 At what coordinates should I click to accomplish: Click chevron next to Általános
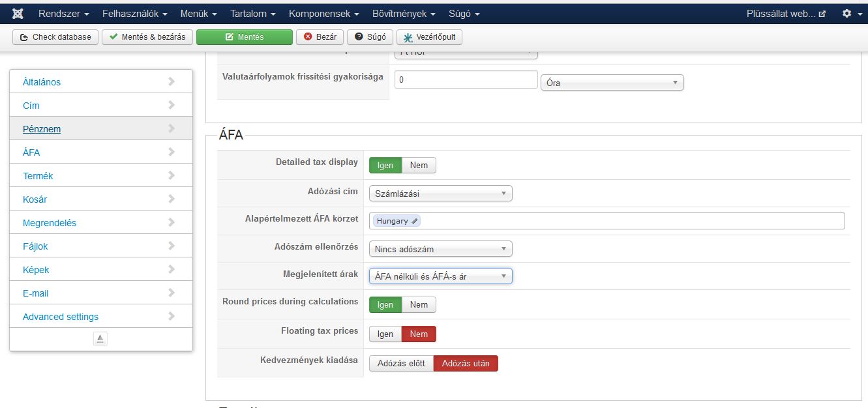[x=172, y=81]
